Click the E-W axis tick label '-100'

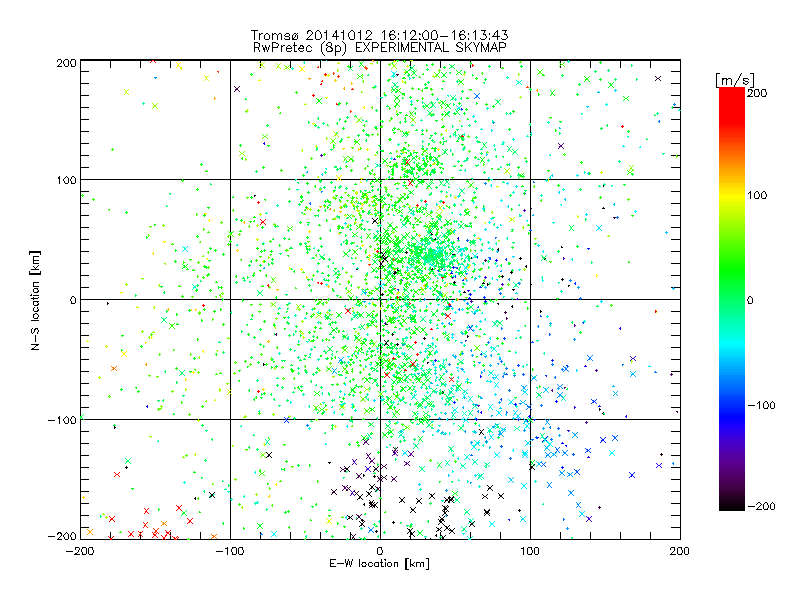click(230, 551)
